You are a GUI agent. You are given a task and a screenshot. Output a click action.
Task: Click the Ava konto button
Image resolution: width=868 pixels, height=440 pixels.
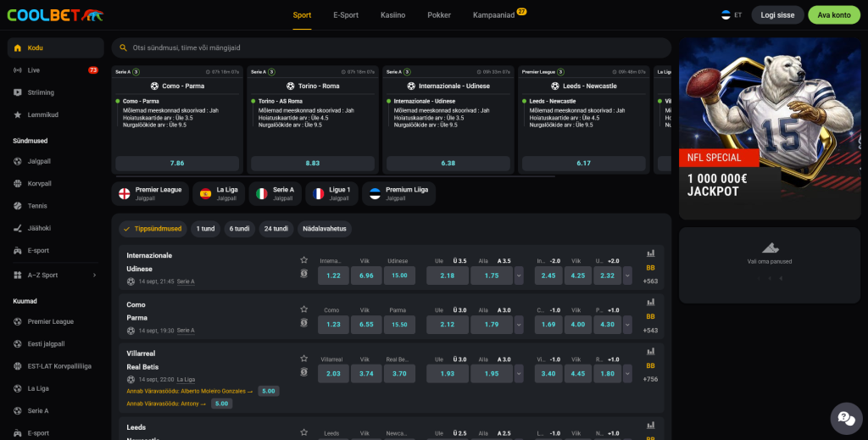834,15
